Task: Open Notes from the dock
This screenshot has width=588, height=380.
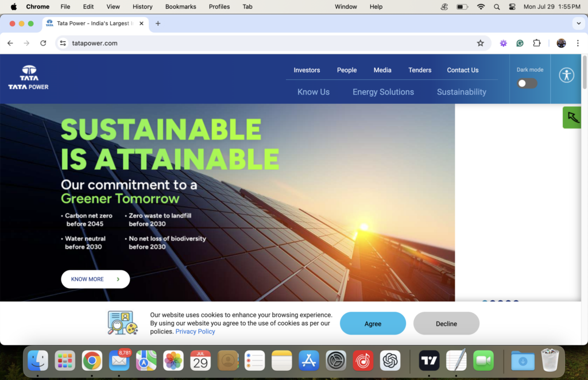Action: pyautogui.click(x=281, y=361)
